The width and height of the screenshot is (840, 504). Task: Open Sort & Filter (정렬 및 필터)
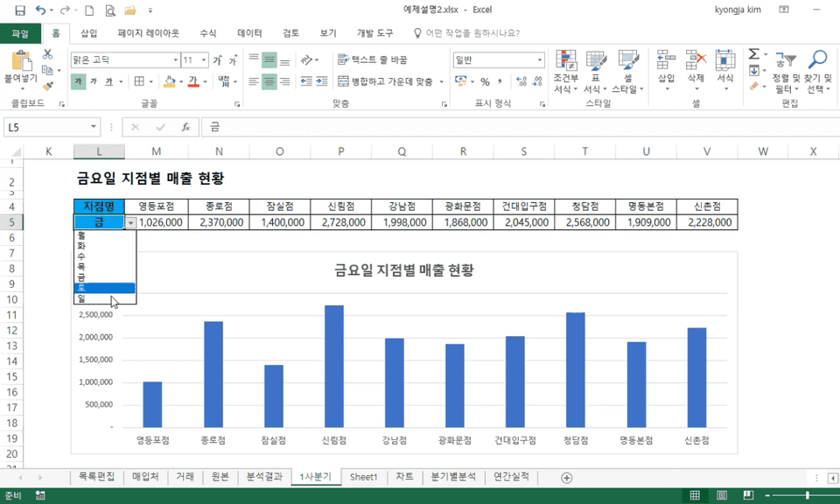[786, 71]
